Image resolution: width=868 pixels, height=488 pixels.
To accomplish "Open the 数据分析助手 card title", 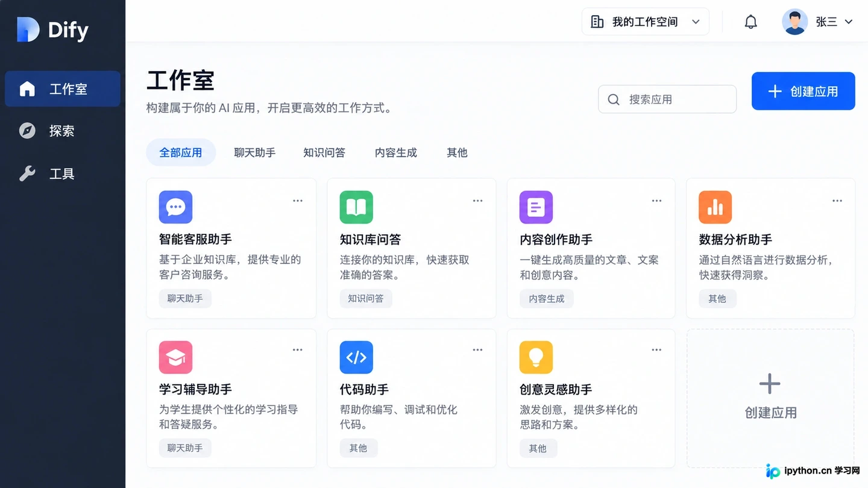I will [x=735, y=239].
